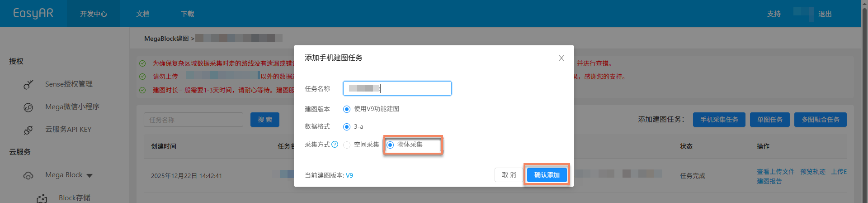Choose 空间采集 collection mode
Image resolution: width=868 pixels, height=203 pixels.
347,145
